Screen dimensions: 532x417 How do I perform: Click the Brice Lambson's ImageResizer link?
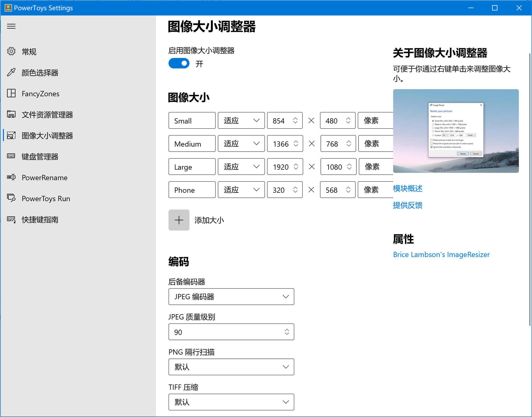[x=441, y=254]
